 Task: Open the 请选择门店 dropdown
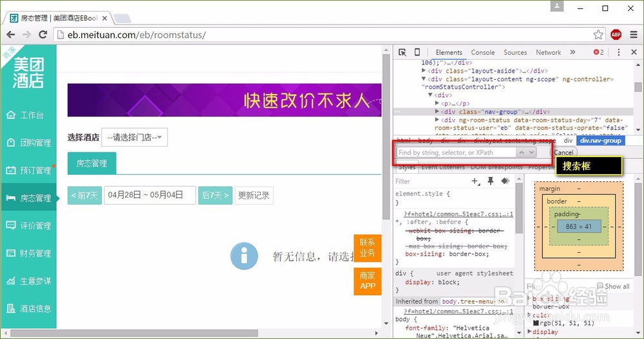[x=135, y=138]
